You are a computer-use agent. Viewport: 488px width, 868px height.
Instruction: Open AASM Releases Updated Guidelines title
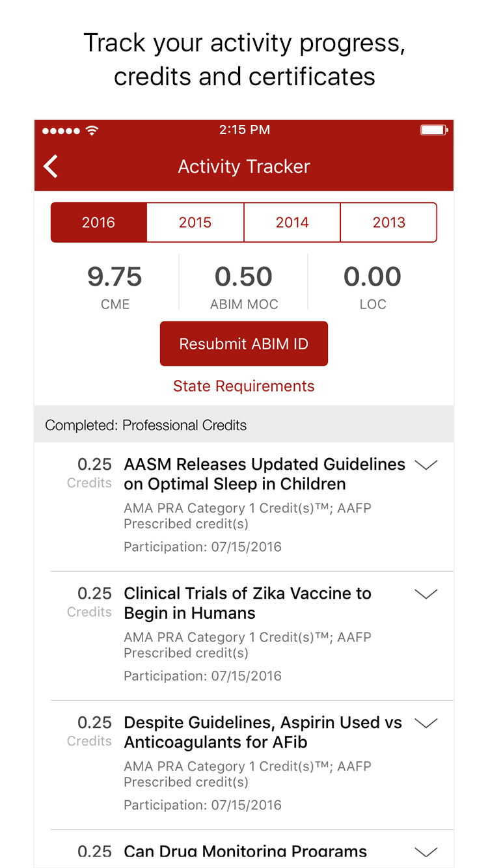coord(264,474)
